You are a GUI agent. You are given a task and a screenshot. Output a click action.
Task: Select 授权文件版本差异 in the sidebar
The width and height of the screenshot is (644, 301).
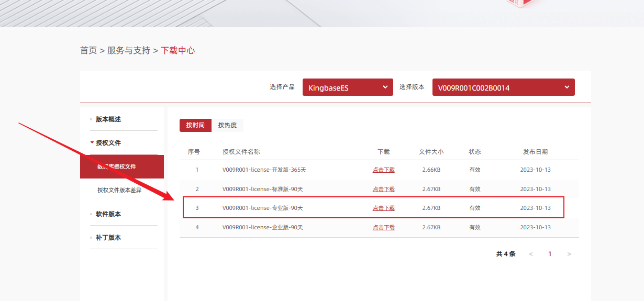pyautogui.click(x=119, y=190)
